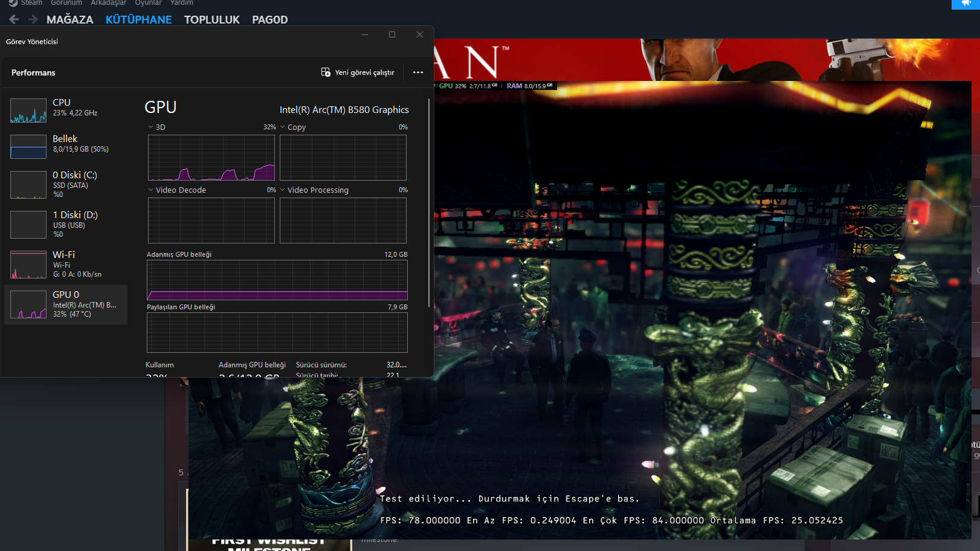Click the 12,0 GB dedicated memory value
This screenshot has height=551, width=980.
396,254
